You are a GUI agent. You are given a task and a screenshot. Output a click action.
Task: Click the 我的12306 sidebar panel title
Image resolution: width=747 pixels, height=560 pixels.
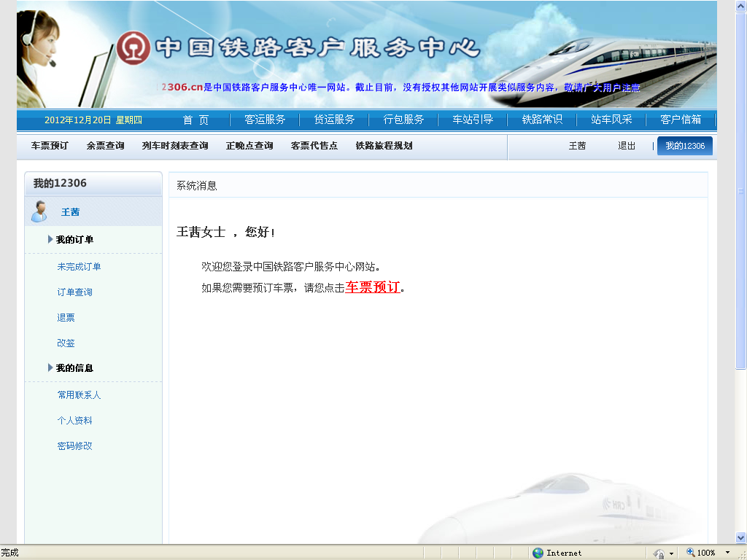[60, 183]
